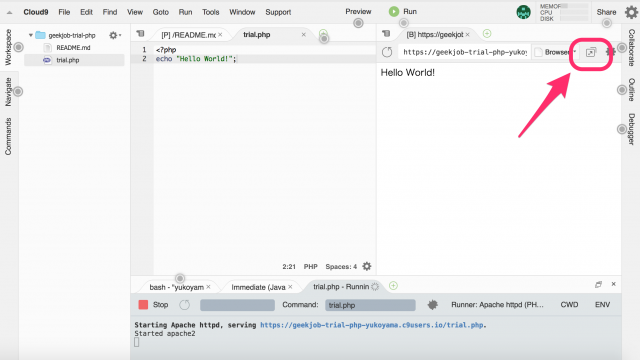
Task: Reload the preview browser page
Action: click(x=387, y=52)
